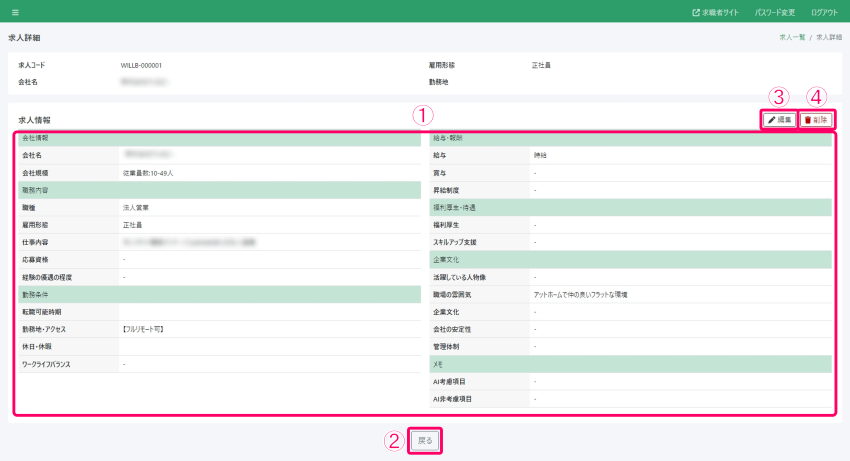Click the 戻る button at the bottom
Image resolution: width=850 pixels, height=461 pixels.
coord(425,440)
